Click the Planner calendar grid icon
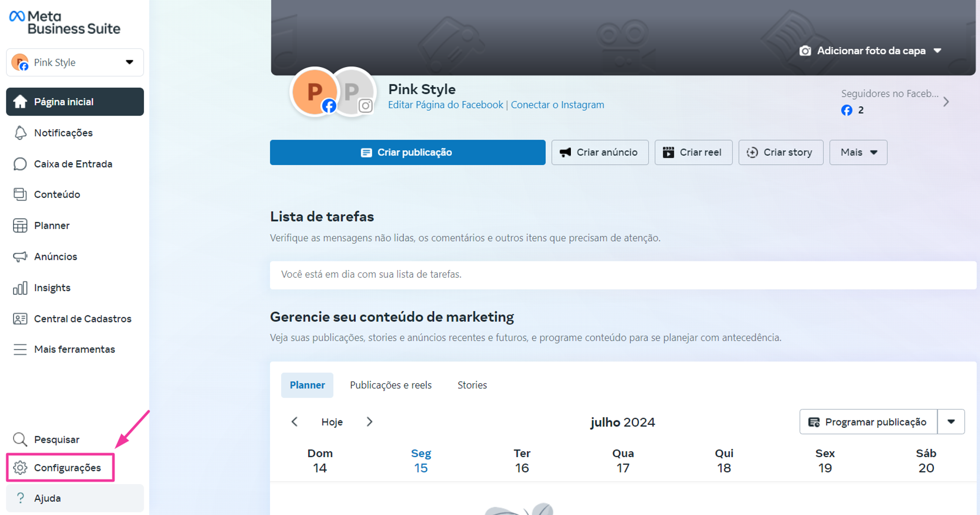 click(20, 225)
